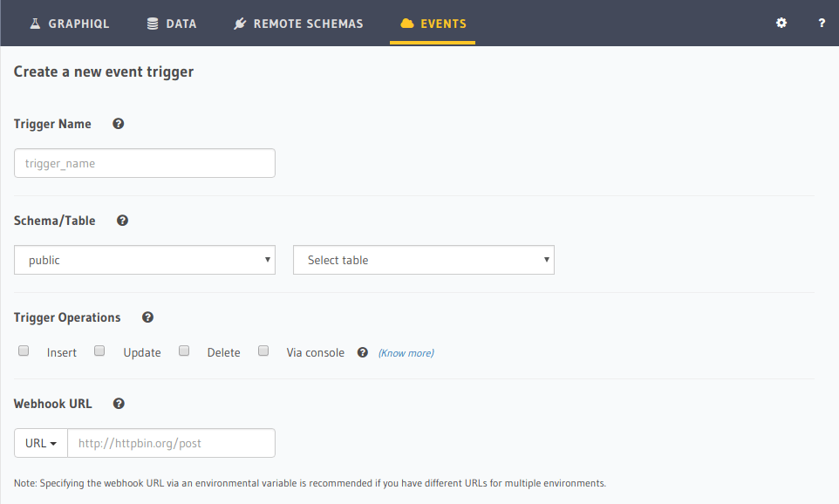This screenshot has width=839, height=504.
Task: Expand the Select table dropdown
Action: click(x=424, y=260)
